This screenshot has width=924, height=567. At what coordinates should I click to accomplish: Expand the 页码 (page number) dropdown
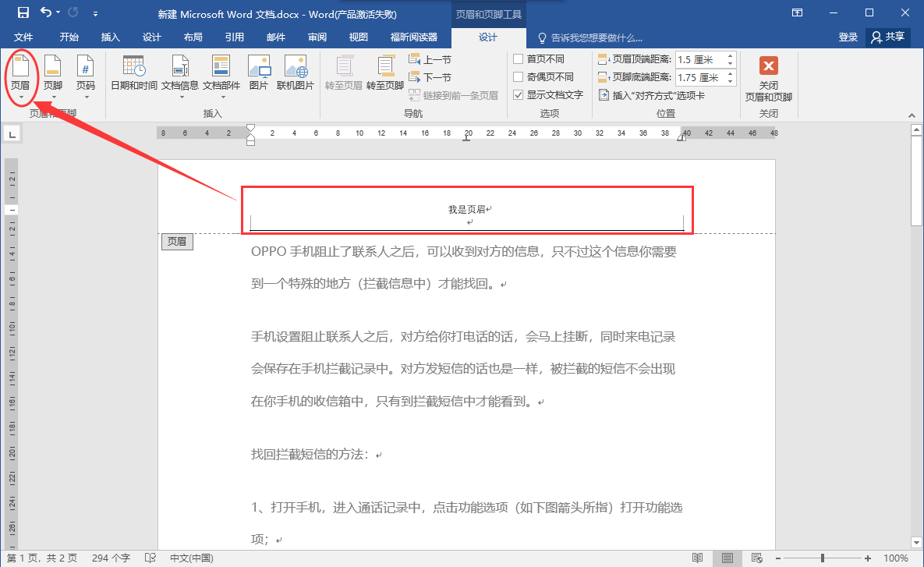[x=86, y=76]
